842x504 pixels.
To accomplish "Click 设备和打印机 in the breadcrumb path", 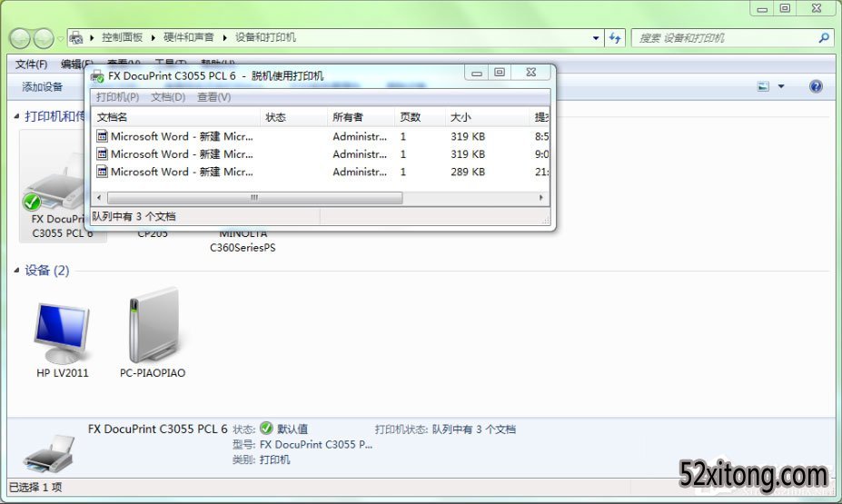I will tap(265, 37).
